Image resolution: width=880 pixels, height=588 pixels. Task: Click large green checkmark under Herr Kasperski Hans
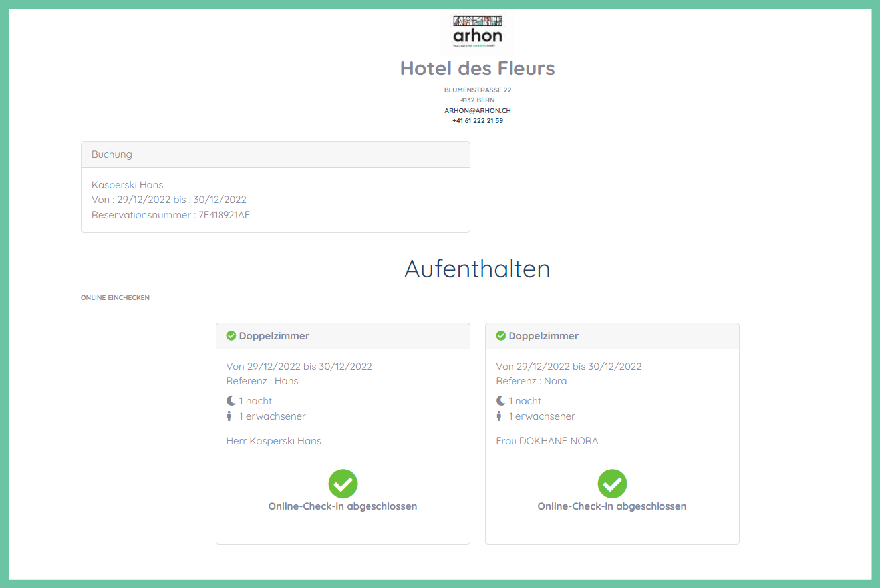[x=343, y=484]
